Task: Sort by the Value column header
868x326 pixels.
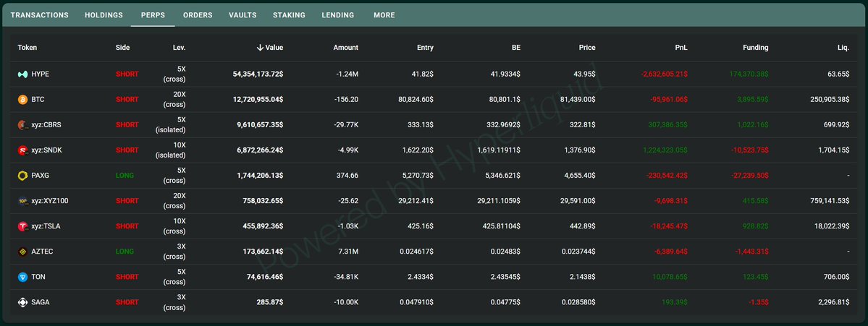Action: pyautogui.click(x=269, y=48)
